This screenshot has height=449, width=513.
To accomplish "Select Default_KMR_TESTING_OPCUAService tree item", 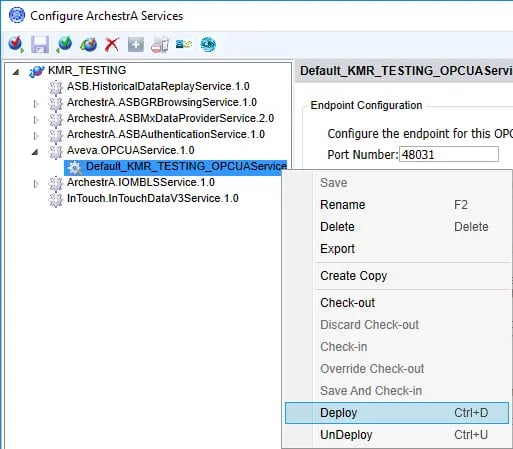I will click(186, 166).
